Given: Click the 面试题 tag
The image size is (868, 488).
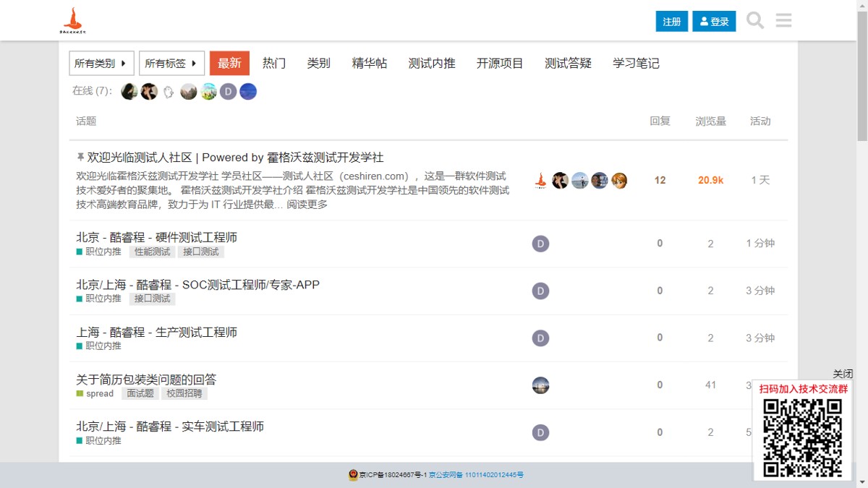Looking at the screenshot, I should coord(140,394).
